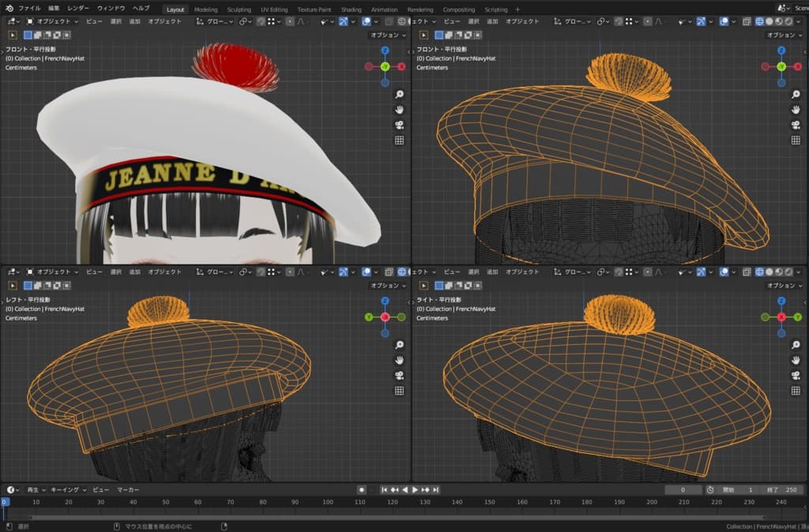Switch to the Sculpting workspace tab
This screenshot has height=532, width=809.
click(239, 9)
